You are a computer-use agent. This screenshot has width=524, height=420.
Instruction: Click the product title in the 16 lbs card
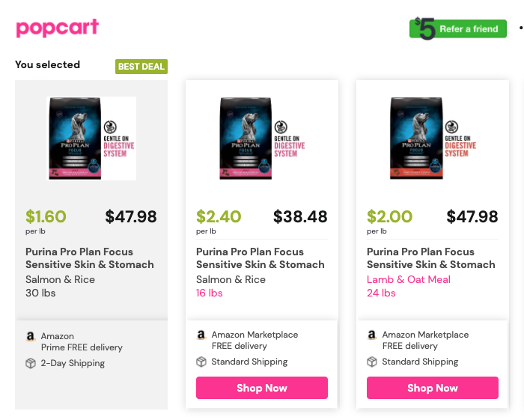(x=261, y=258)
